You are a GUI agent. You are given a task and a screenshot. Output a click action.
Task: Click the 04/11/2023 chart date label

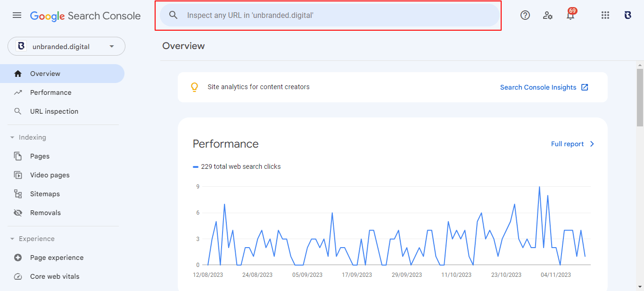coord(556,274)
